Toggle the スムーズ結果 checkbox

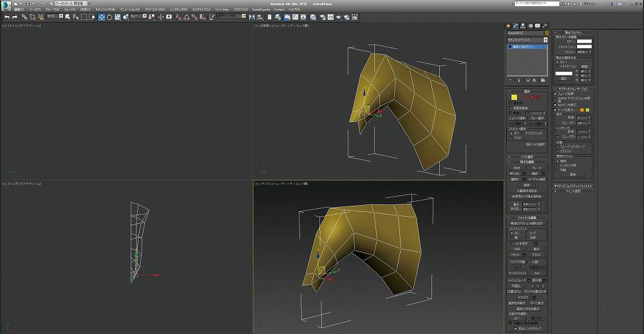555,93
